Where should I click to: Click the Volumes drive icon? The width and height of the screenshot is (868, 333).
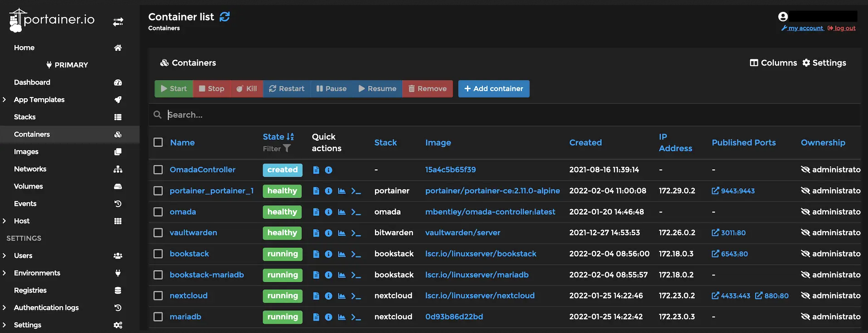click(118, 186)
